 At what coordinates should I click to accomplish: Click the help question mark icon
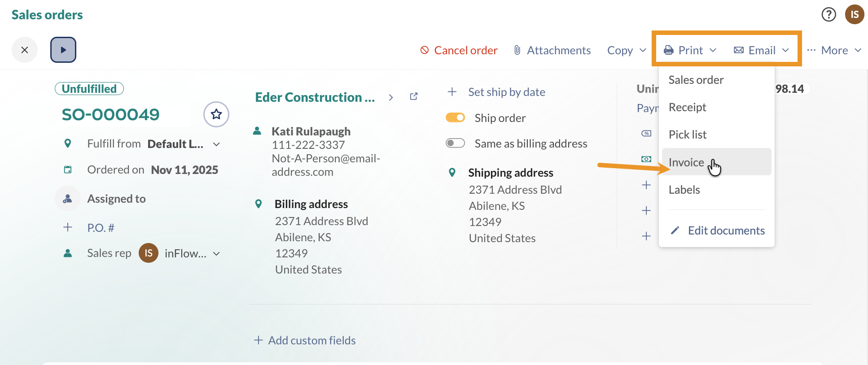pyautogui.click(x=829, y=14)
